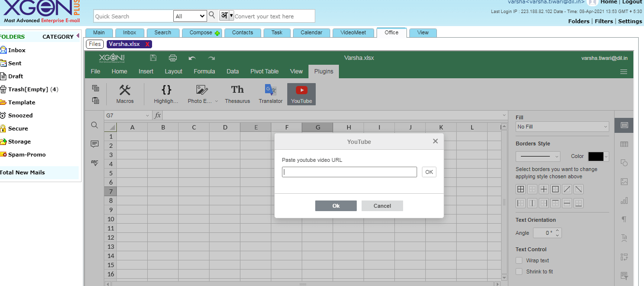Click the spell check ABC icon

[95, 163]
